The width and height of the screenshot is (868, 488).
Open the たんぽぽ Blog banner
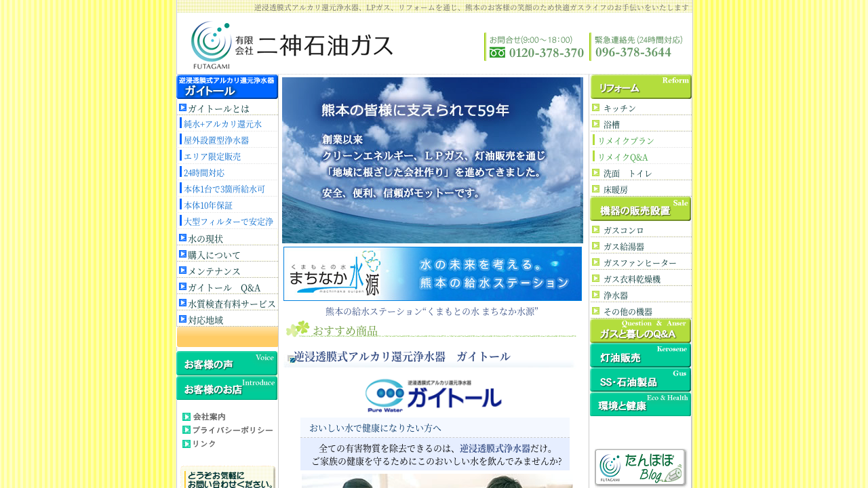pos(640,467)
